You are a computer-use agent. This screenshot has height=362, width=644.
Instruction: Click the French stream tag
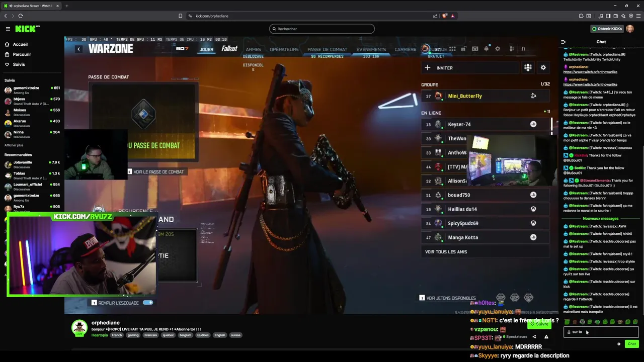(117, 335)
